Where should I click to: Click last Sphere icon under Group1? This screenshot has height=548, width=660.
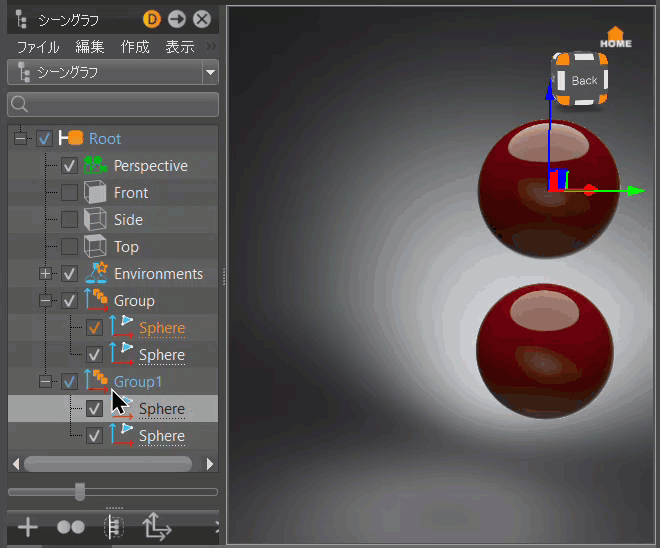tap(121, 434)
